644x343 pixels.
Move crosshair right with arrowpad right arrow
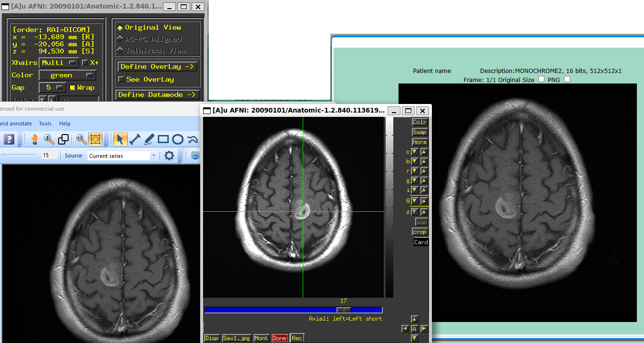click(424, 329)
